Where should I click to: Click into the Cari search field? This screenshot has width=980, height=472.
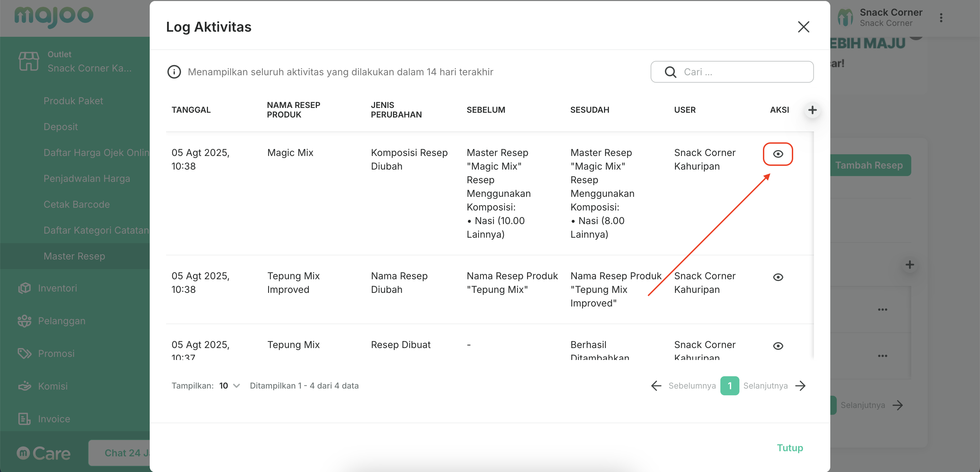[x=742, y=72]
